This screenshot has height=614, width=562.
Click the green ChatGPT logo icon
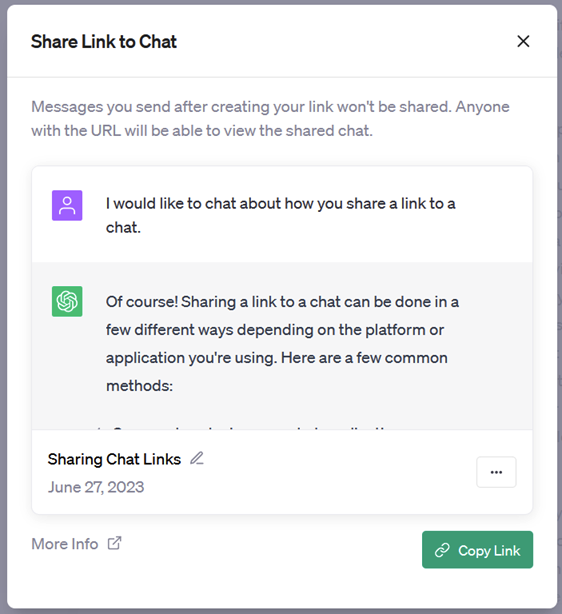(x=67, y=301)
